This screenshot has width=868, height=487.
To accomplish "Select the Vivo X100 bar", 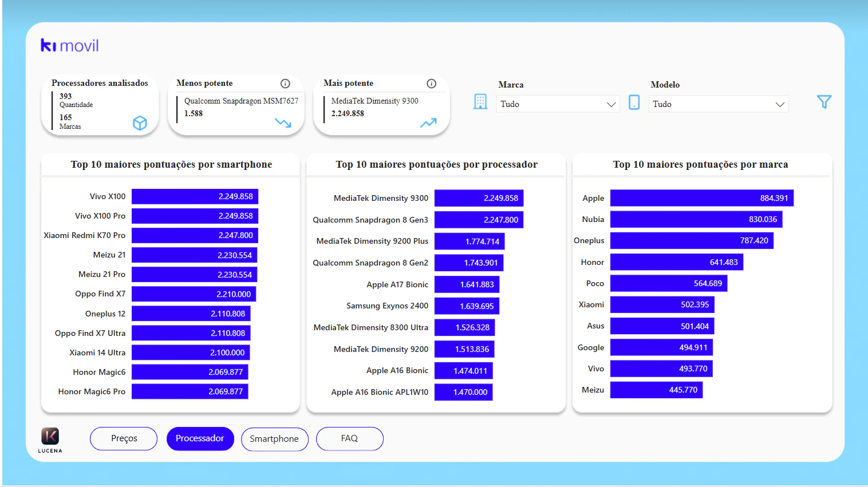I will (x=195, y=196).
